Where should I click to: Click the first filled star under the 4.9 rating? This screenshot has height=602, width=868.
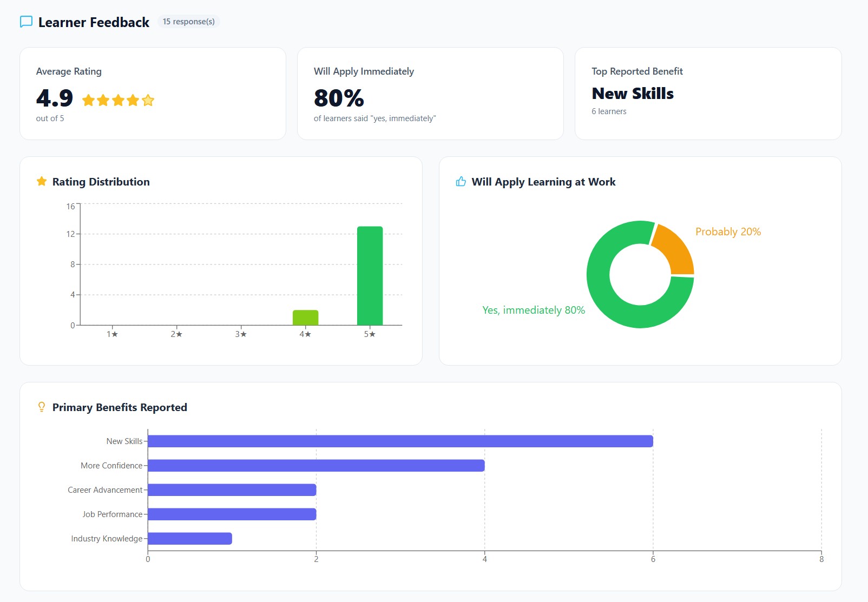click(89, 100)
